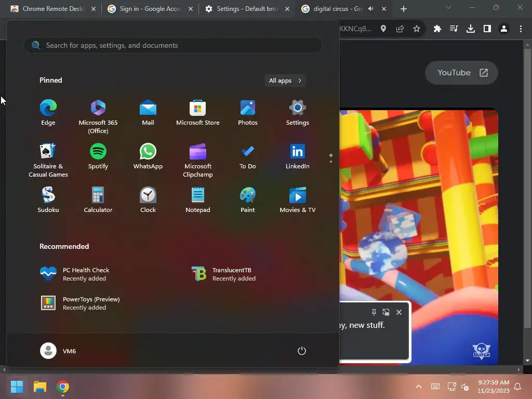Open VM6 user account menu
This screenshot has height=399, width=532.
pos(58,351)
